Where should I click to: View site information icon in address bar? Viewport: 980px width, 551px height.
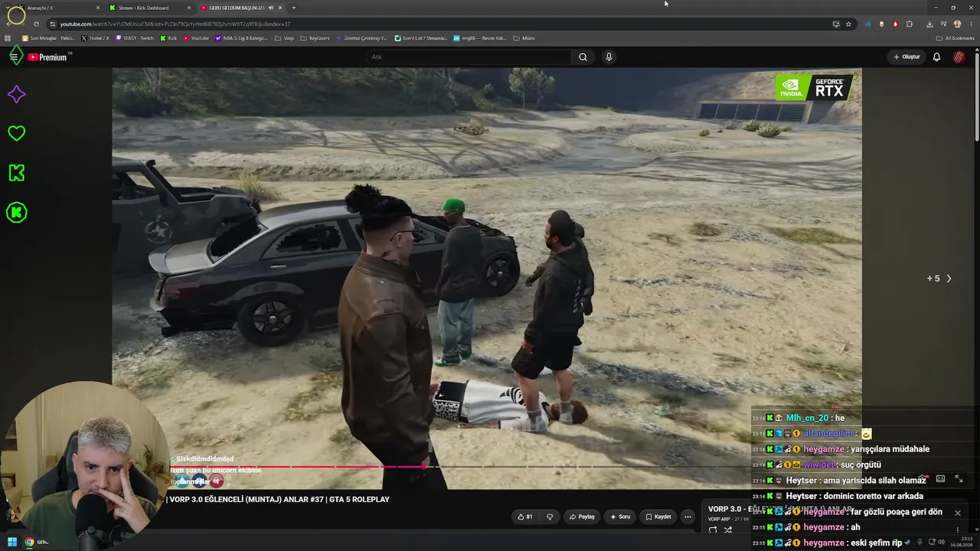click(52, 24)
